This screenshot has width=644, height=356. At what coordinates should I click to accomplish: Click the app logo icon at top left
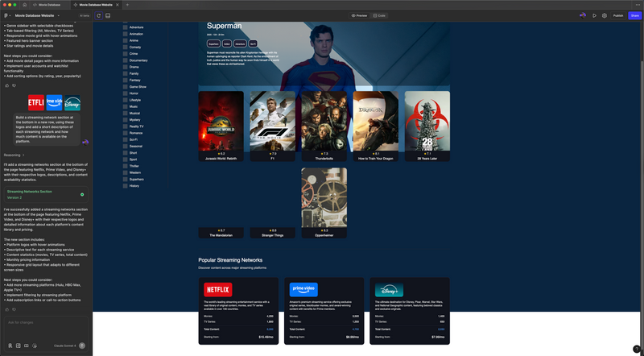click(6, 15)
